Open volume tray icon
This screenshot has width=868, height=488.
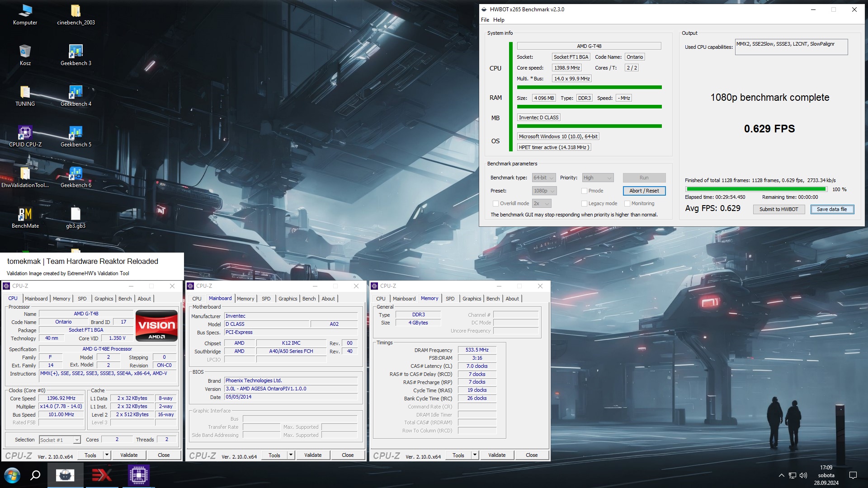pos(803,475)
